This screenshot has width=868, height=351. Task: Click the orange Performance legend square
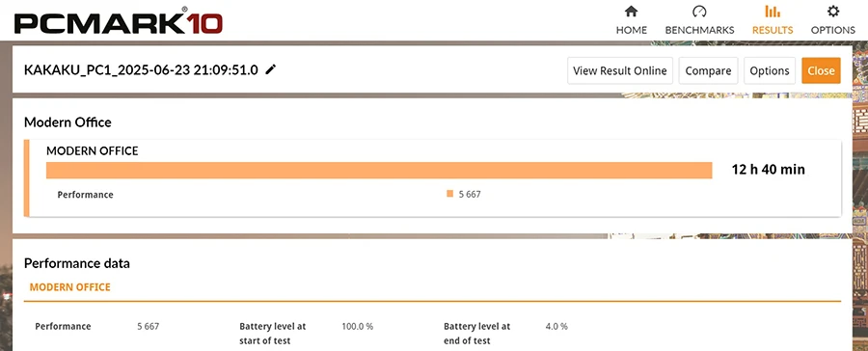click(449, 194)
